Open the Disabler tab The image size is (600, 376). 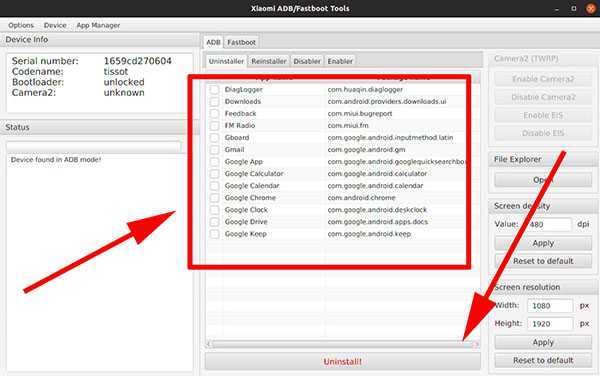[307, 61]
